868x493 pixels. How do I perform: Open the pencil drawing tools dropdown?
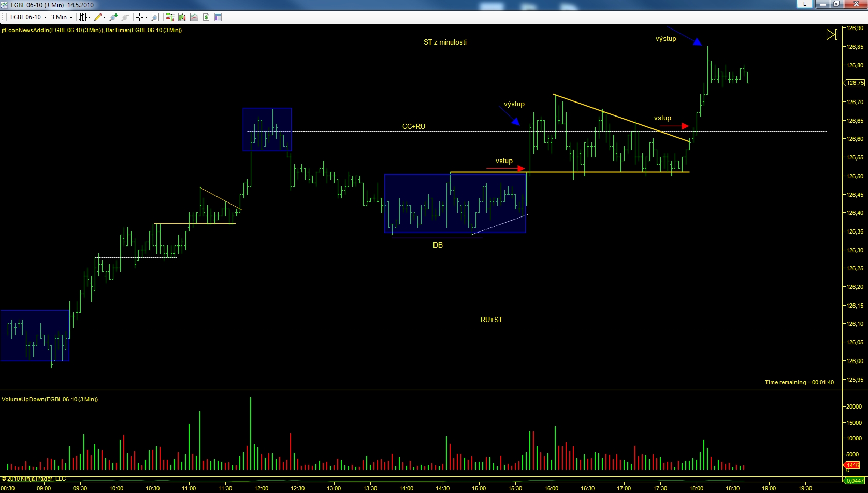[100, 17]
